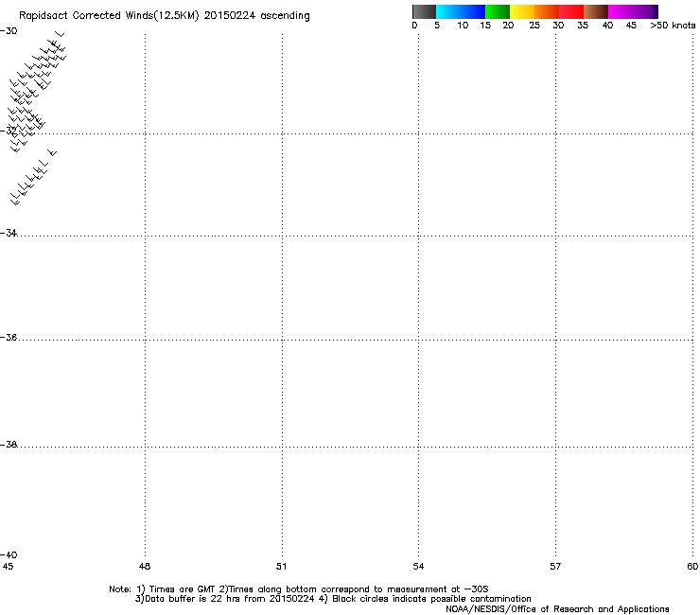This screenshot has height=615, width=700.
Task: Click the magenta 40-45 knots color segment
Action: (621, 11)
